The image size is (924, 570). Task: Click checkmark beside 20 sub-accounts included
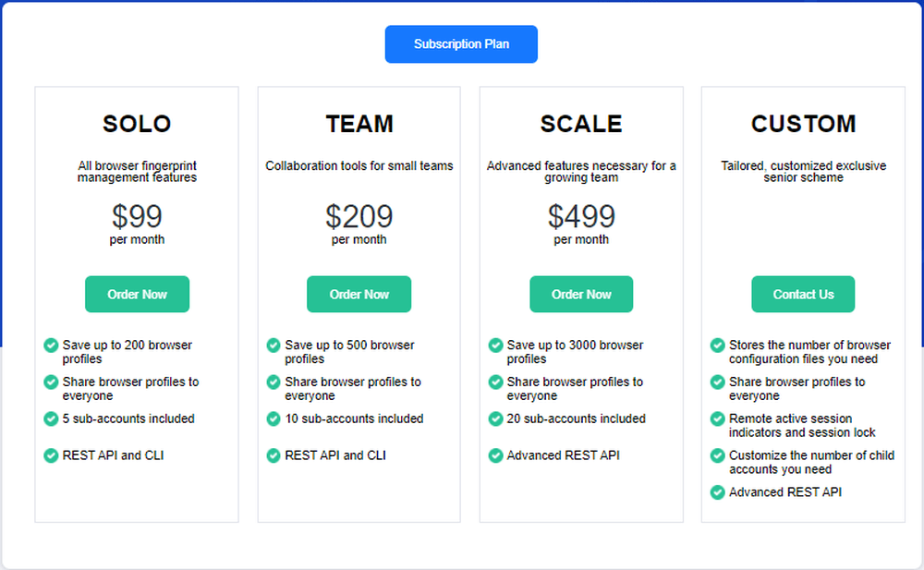coord(495,418)
